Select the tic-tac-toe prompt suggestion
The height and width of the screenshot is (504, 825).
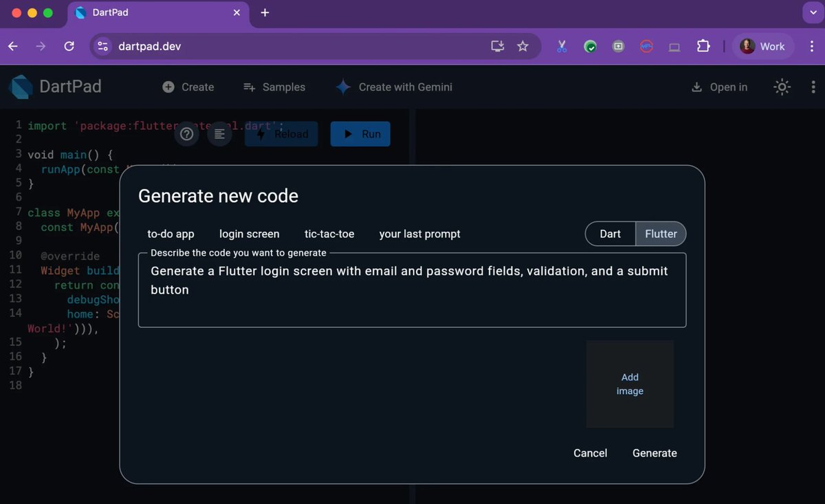point(329,234)
